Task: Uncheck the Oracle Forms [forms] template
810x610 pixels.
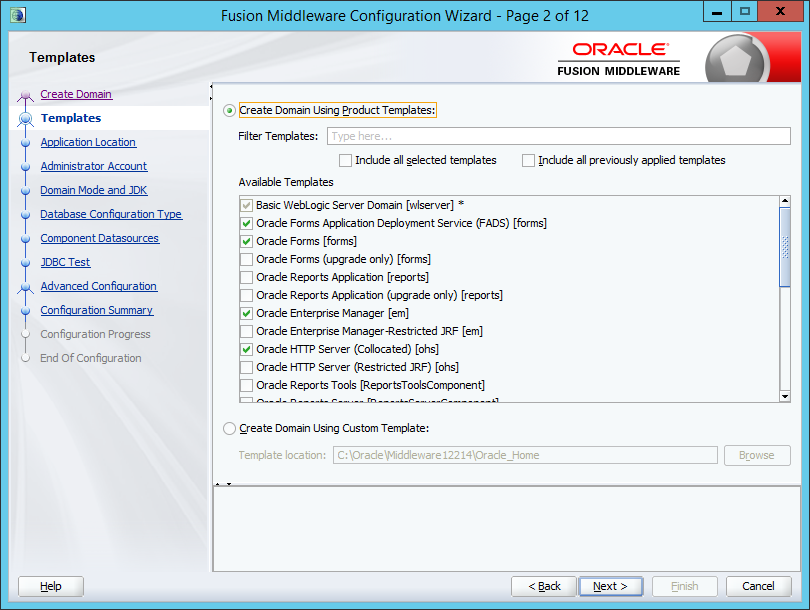Action: point(246,241)
